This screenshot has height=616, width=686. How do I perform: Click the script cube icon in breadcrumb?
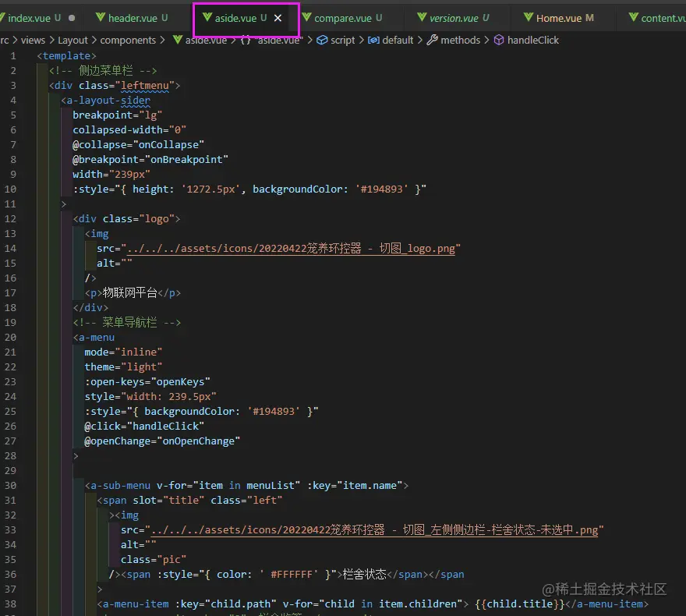coord(322,41)
